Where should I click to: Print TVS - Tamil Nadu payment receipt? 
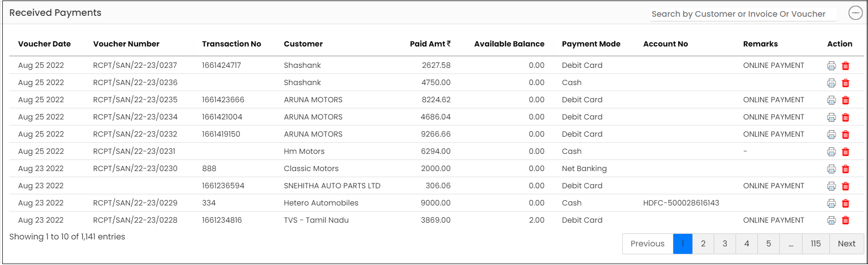click(x=831, y=220)
